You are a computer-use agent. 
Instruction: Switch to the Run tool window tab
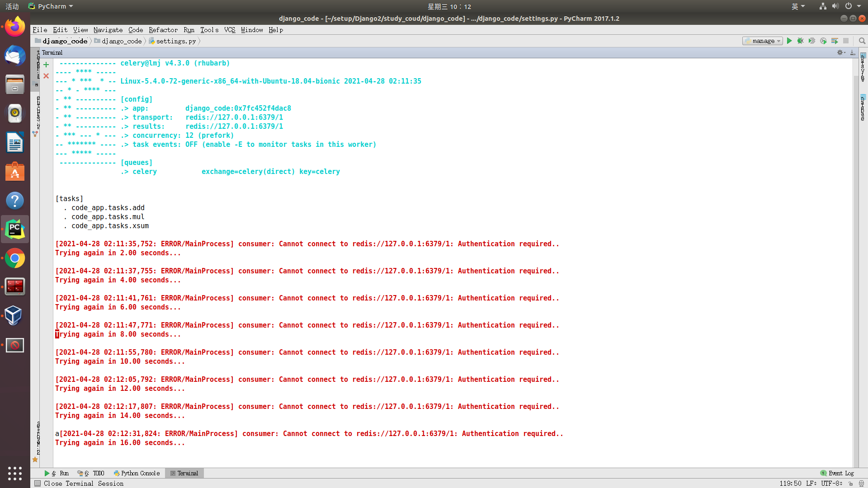[57, 473]
